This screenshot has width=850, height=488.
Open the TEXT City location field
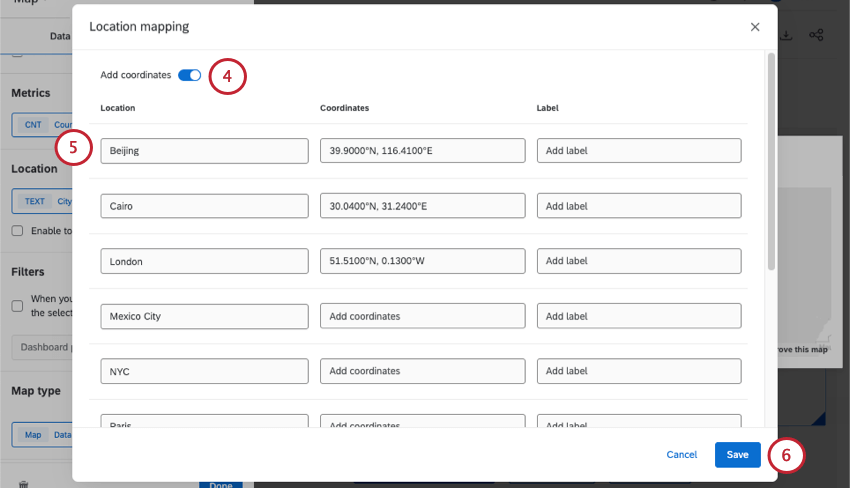[x=40, y=201]
